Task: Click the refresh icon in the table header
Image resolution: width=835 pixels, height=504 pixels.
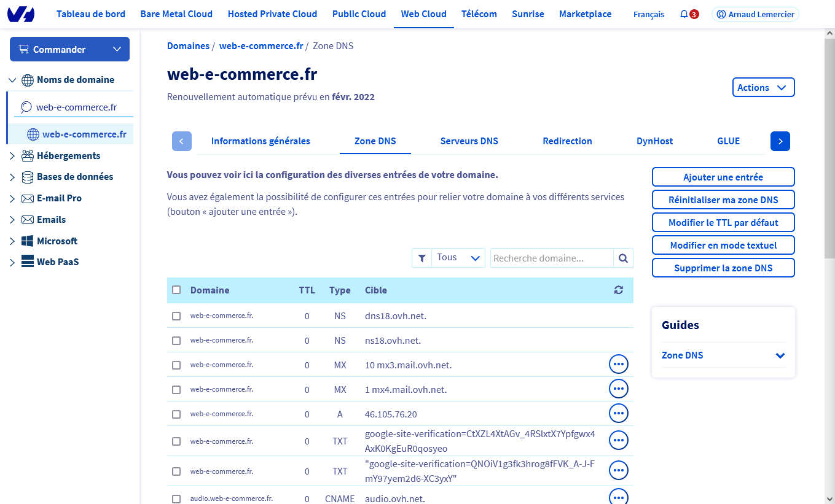Action: click(x=618, y=290)
